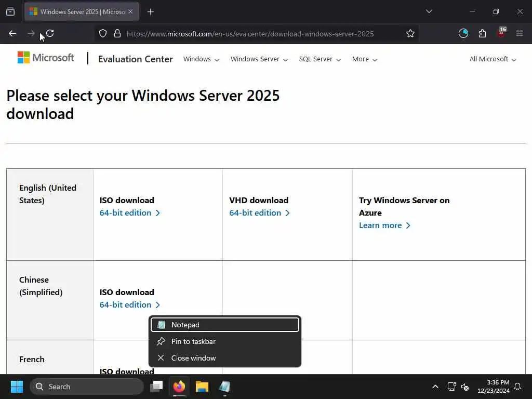532x399 pixels.
Task: Open the Firefox extensions puzzle icon
Action: [482, 33]
